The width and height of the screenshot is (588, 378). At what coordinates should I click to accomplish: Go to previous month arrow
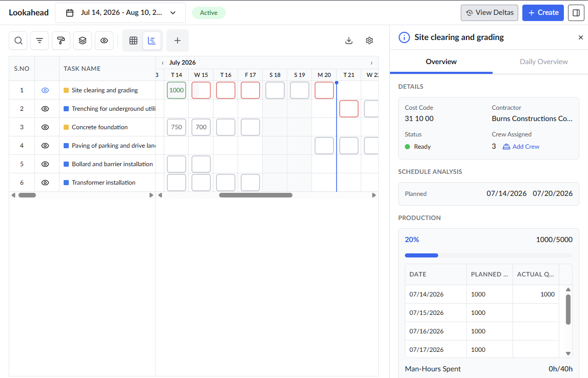pyautogui.click(x=162, y=63)
